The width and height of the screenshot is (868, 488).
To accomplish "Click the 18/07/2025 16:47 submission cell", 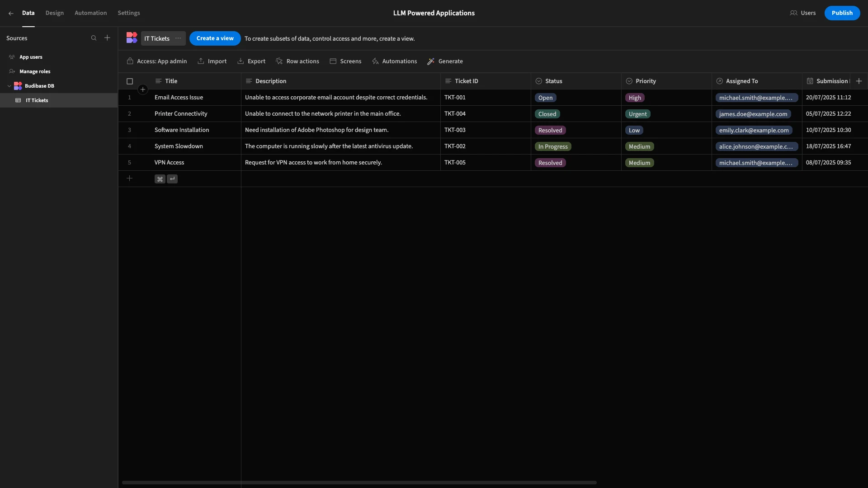I will [x=835, y=146].
